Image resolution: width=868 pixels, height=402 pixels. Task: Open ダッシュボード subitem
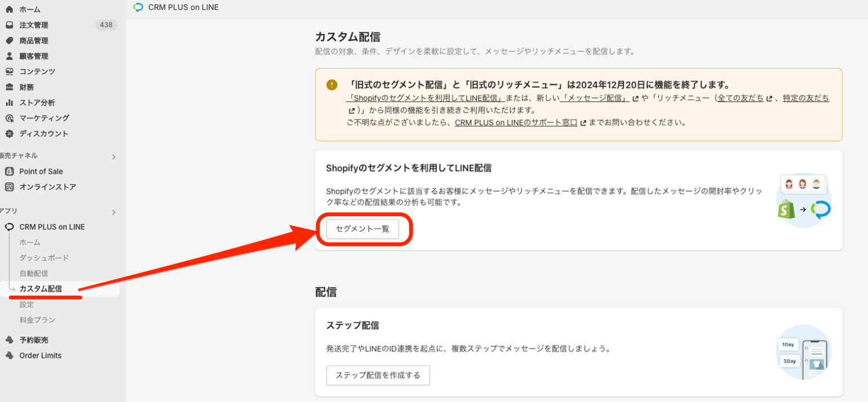pos(44,258)
